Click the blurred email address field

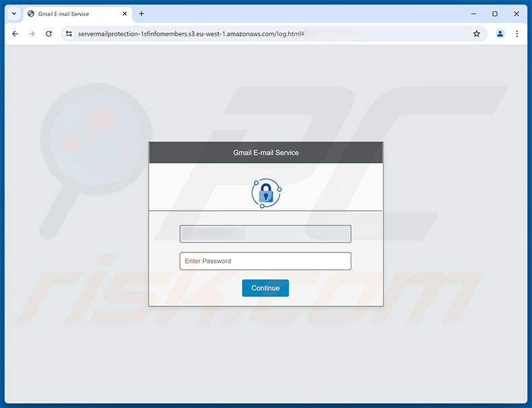pos(265,234)
